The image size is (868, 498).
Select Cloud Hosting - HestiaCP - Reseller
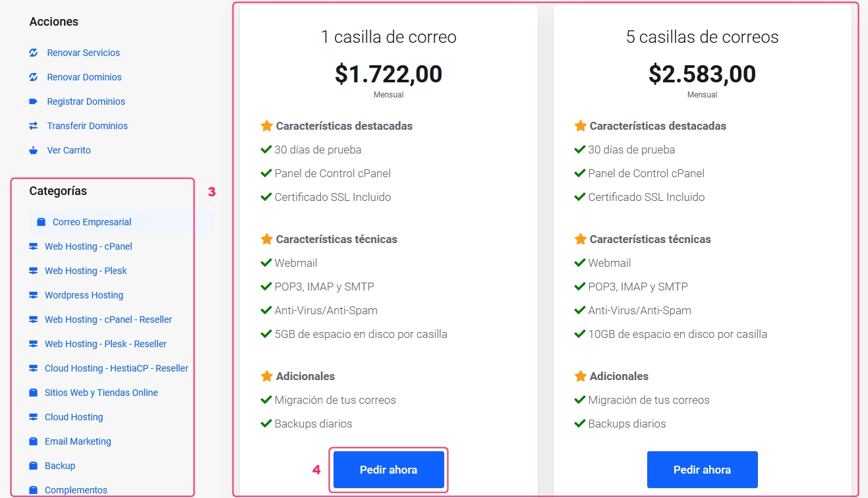[117, 368]
